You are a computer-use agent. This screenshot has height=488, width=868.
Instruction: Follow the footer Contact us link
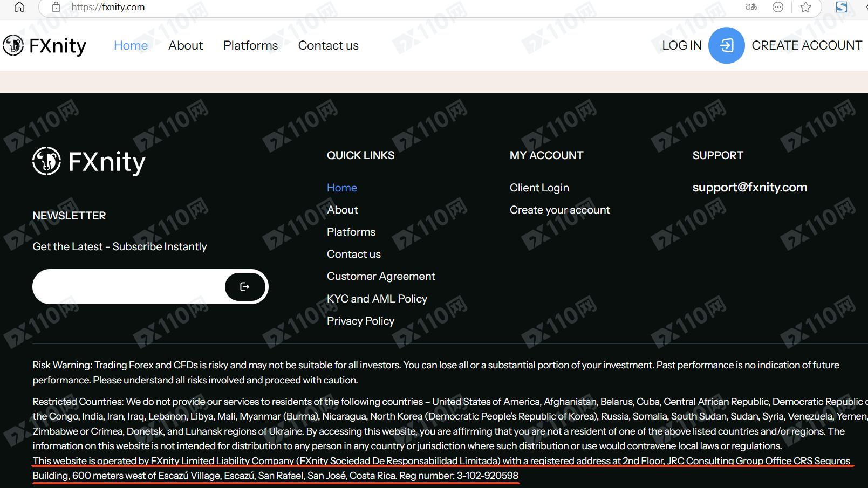tap(354, 254)
